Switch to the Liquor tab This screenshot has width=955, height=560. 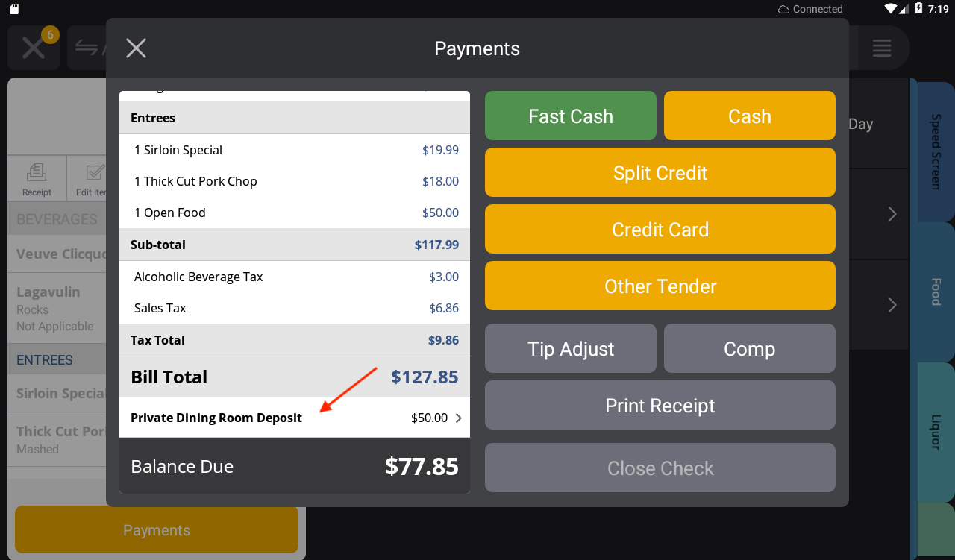click(936, 432)
